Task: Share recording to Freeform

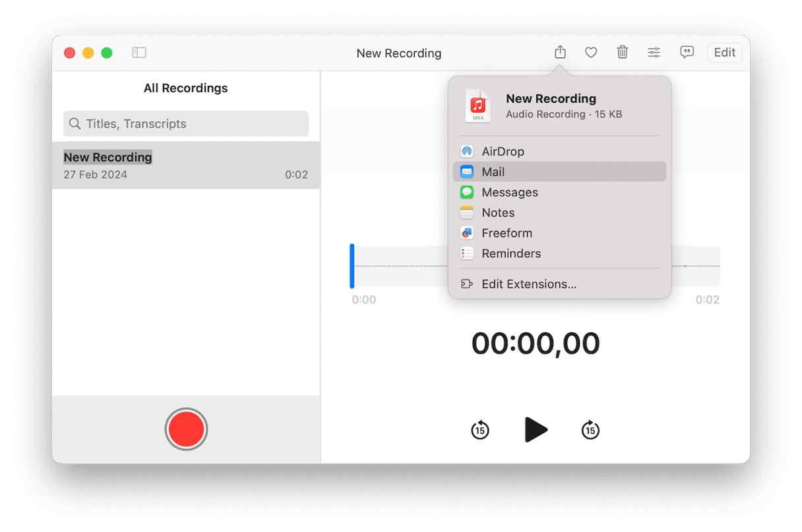Action: point(507,233)
